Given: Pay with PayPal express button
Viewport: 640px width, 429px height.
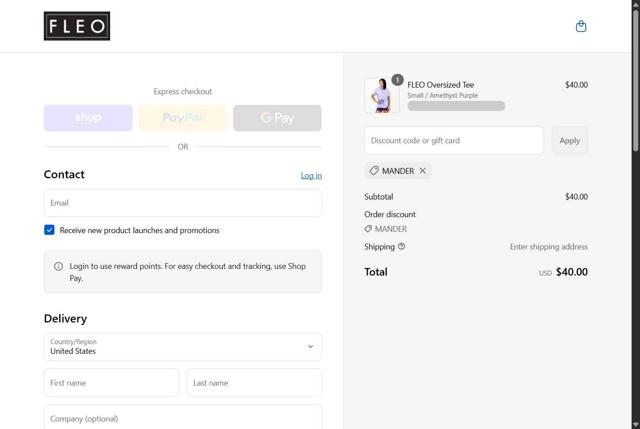Looking at the screenshot, I should (182, 118).
